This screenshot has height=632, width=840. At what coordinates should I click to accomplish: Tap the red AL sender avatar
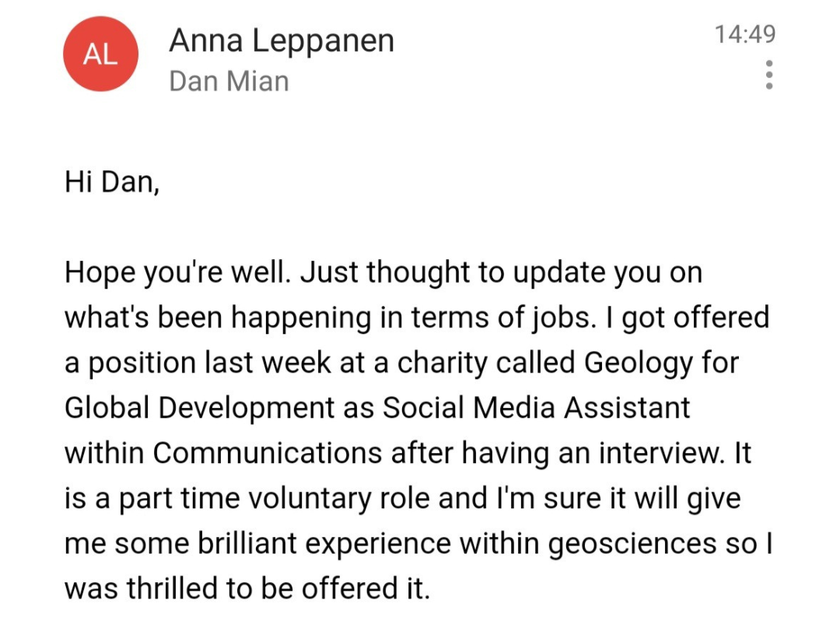[x=100, y=54]
